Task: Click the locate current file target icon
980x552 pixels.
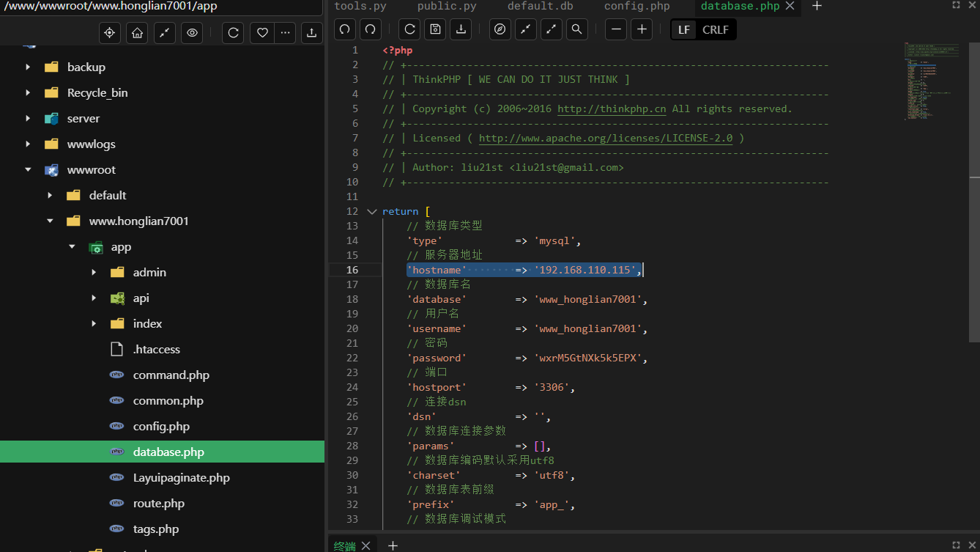Action: (x=110, y=33)
